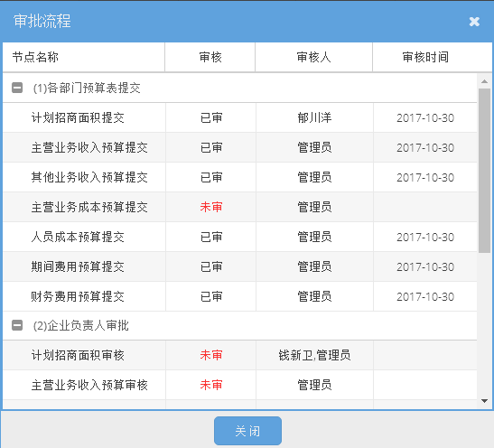Select the 财务费用预算提交 row
The image size is (494, 448).
(239, 296)
